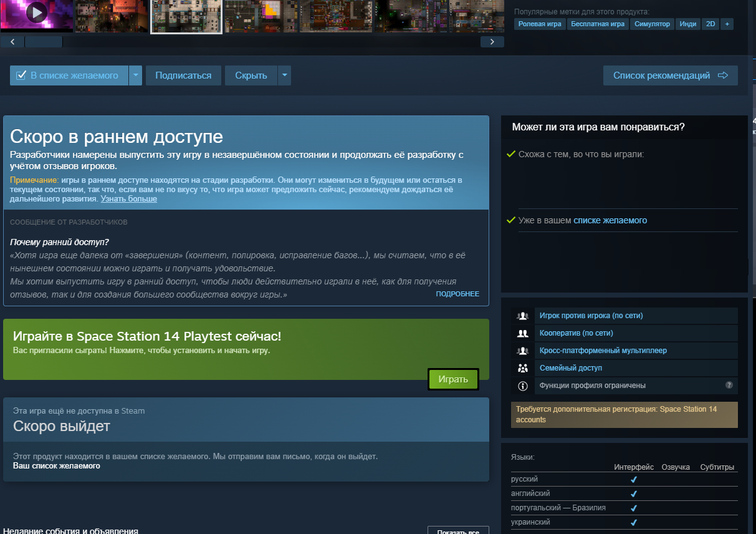Click question mark beside Функции профиля ограничены

pos(729,385)
